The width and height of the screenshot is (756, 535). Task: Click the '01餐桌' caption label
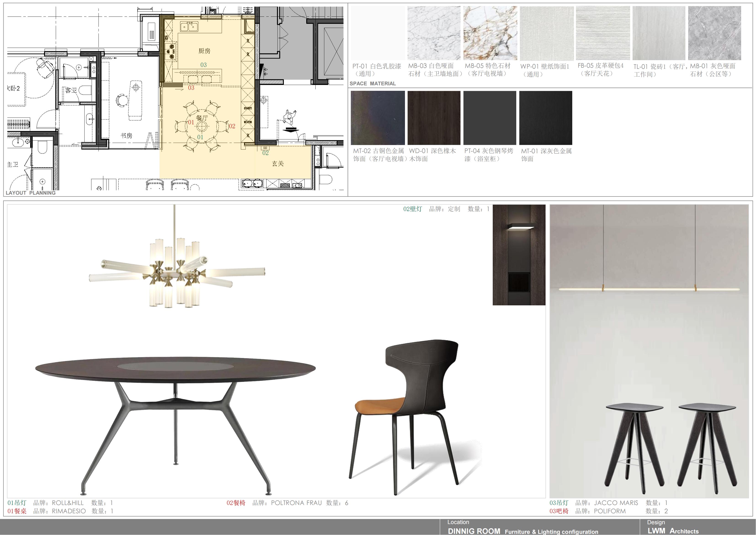click(17, 511)
